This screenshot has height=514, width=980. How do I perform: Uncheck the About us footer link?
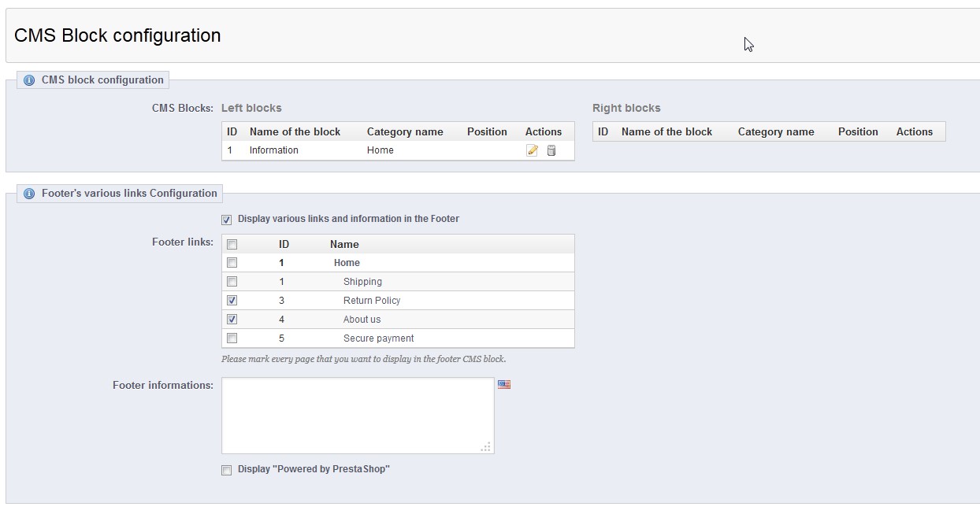coord(232,320)
